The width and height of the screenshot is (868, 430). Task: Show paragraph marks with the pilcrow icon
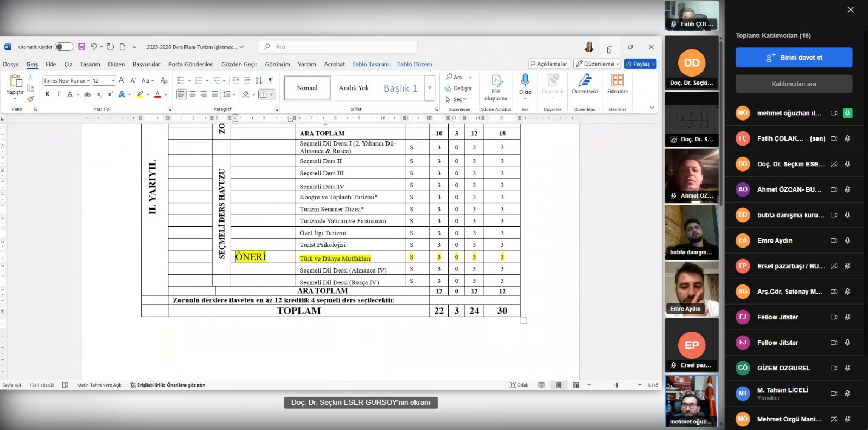[x=271, y=80]
